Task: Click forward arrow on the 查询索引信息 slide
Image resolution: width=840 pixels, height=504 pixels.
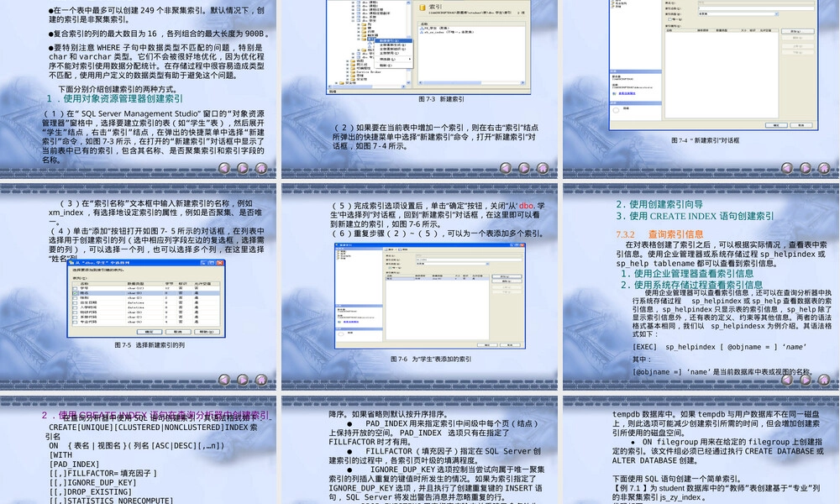Action: [x=806, y=379]
